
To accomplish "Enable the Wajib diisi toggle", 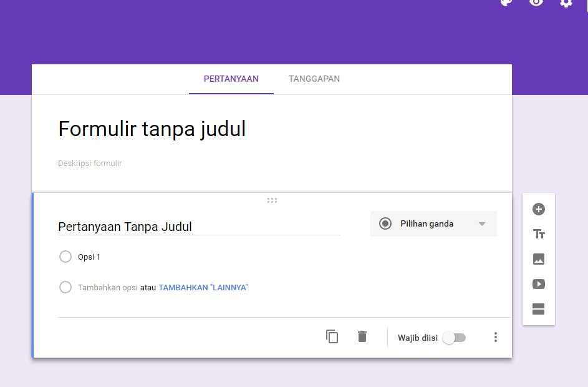I will (454, 337).
